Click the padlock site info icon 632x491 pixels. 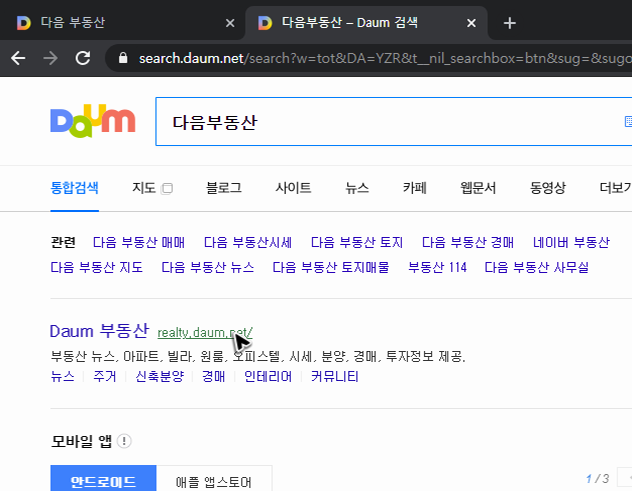click(123, 58)
